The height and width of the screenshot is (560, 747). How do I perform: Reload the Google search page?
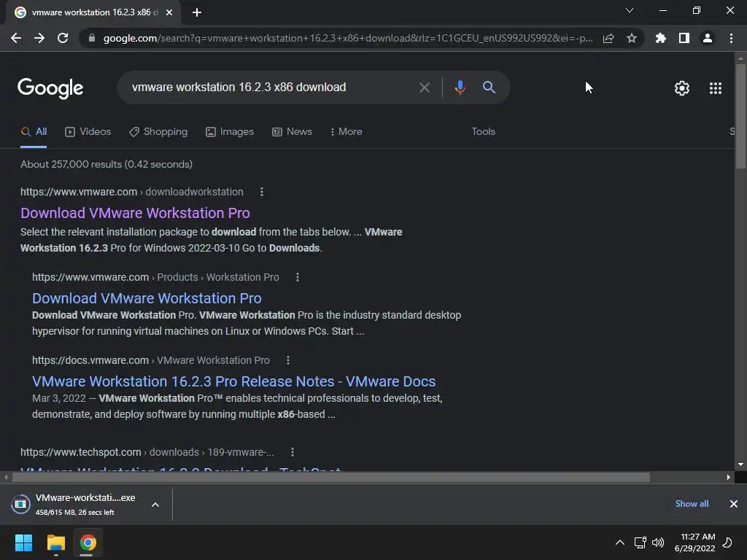[63, 38]
